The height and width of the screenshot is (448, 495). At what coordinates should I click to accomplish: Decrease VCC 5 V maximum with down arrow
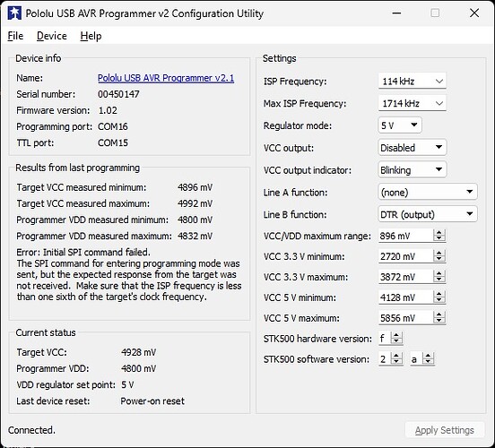pos(439,321)
